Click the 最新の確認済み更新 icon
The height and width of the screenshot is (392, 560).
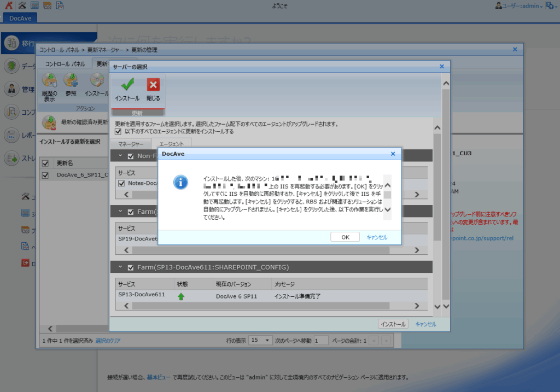pos(49,122)
